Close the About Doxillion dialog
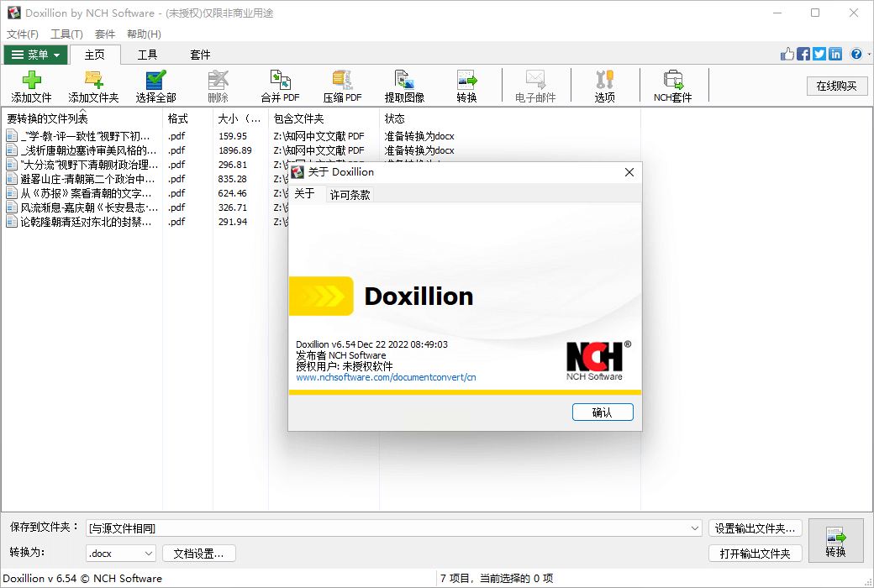 pos(629,172)
